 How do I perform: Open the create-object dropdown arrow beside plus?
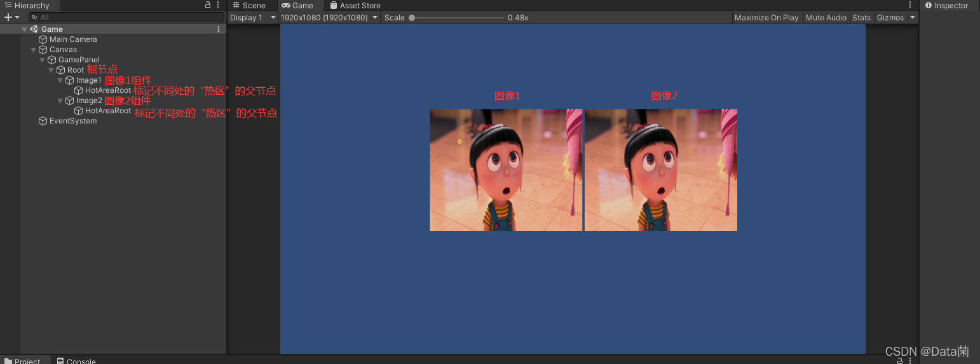(x=17, y=17)
